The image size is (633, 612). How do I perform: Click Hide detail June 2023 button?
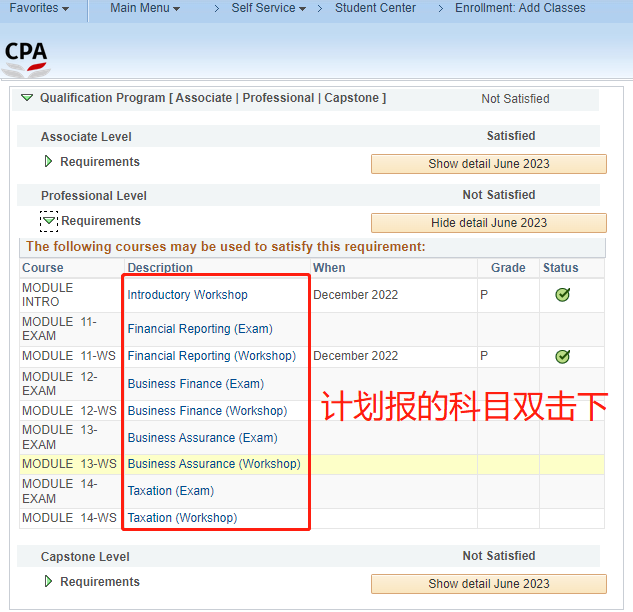488,223
